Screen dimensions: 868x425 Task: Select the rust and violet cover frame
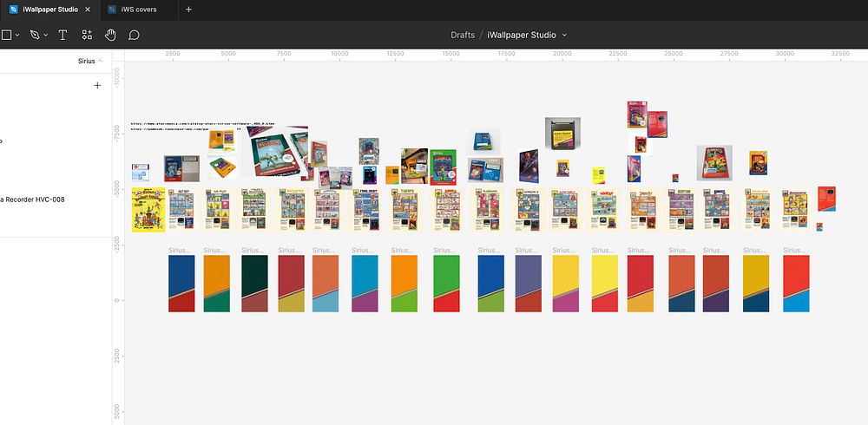point(716,284)
